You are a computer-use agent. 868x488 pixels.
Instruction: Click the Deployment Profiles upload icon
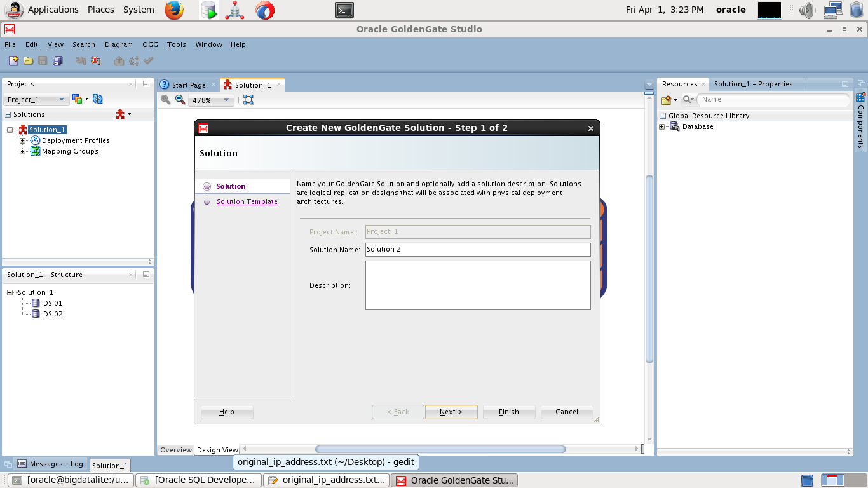pos(36,140)
